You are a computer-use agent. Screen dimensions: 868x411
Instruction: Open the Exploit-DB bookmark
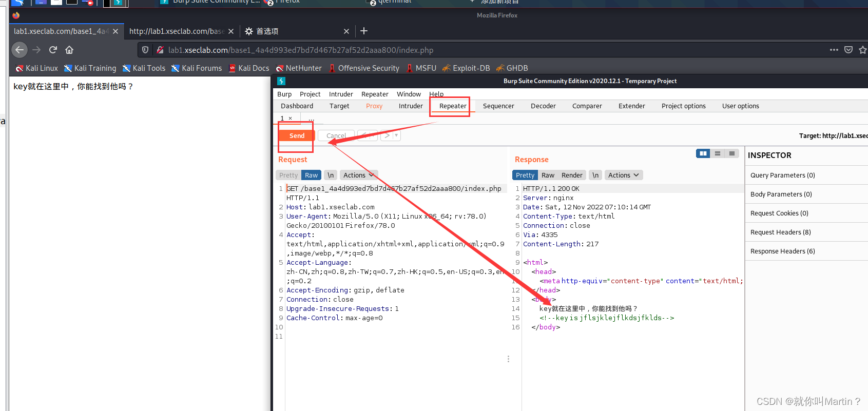pos(466,68)
